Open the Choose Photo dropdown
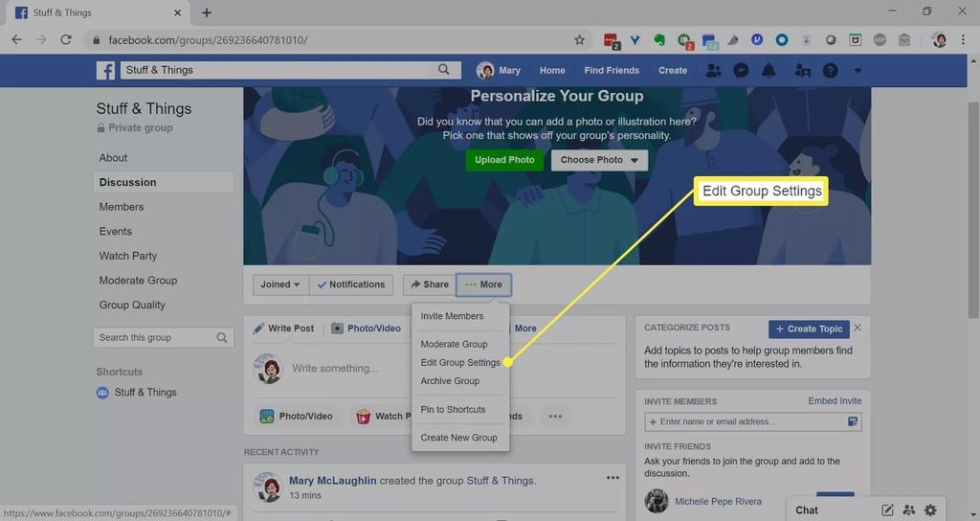This screenshot has width=980, height=521. pos(599,160)
